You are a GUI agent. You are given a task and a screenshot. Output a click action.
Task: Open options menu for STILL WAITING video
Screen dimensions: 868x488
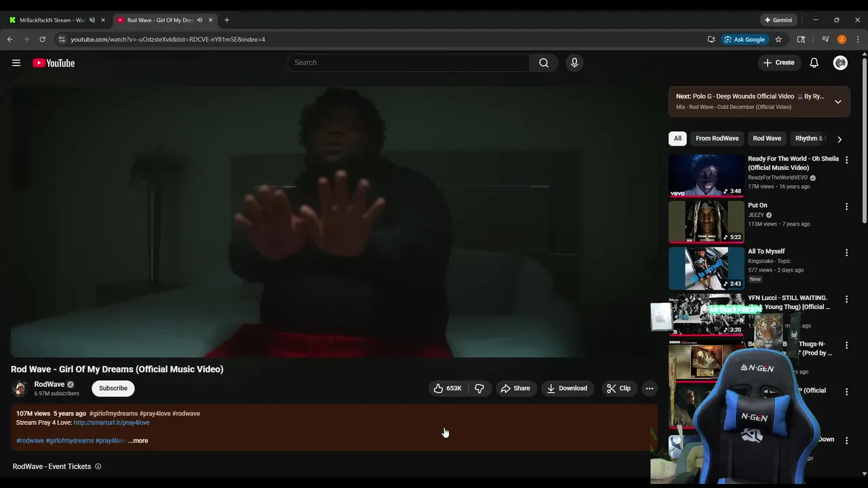(x=846, y=299)
